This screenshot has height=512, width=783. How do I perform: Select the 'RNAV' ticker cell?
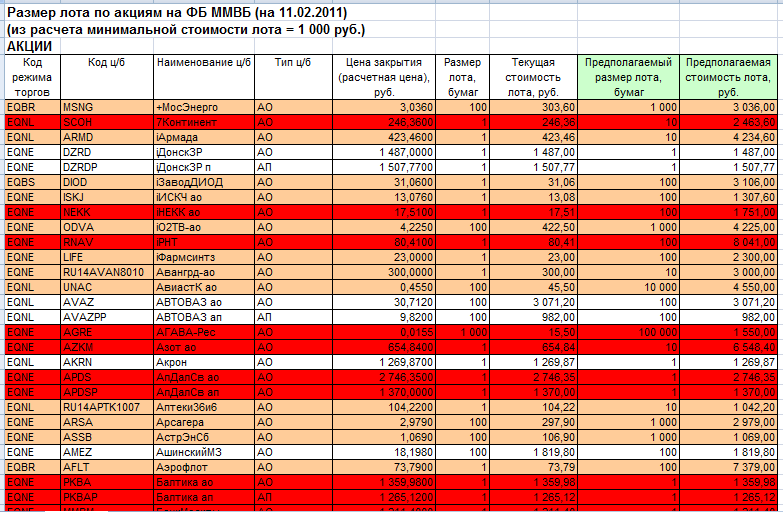click(x=107, y=242)
